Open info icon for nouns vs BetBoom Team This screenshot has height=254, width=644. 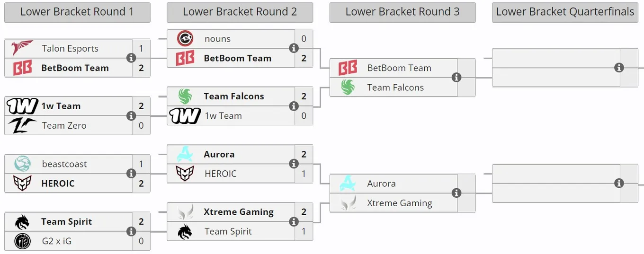click(x=294, y=48)
